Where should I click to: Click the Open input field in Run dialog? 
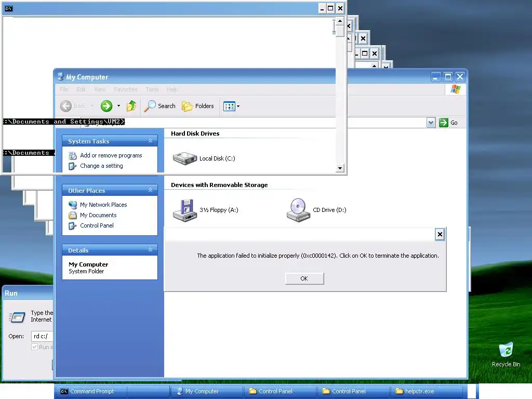42,336
